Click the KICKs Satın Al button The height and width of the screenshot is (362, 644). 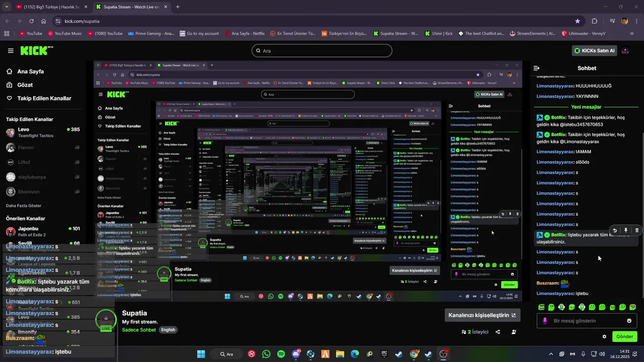(595, 51)
